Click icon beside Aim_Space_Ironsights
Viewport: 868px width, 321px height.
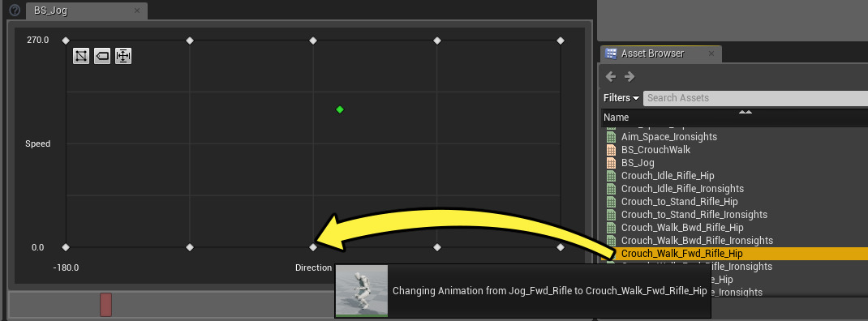[x=611, y=137]
